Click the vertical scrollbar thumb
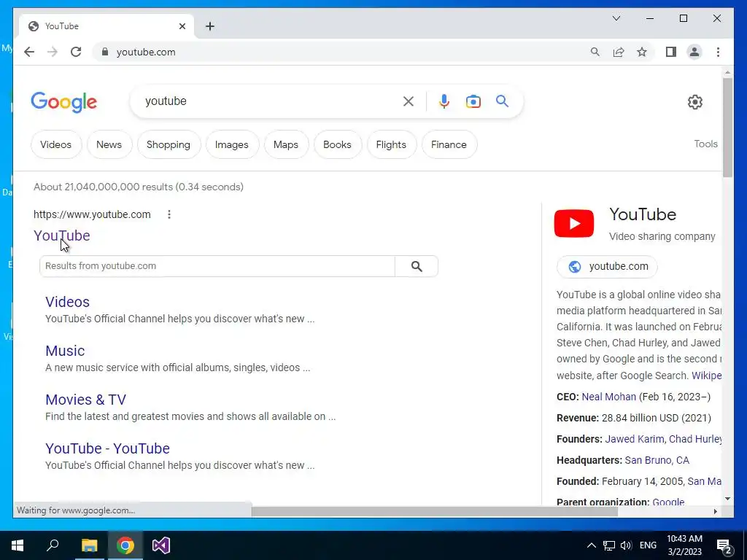This screenshot has height=560, width=747. pyautogui.click(x=727, y=128)
